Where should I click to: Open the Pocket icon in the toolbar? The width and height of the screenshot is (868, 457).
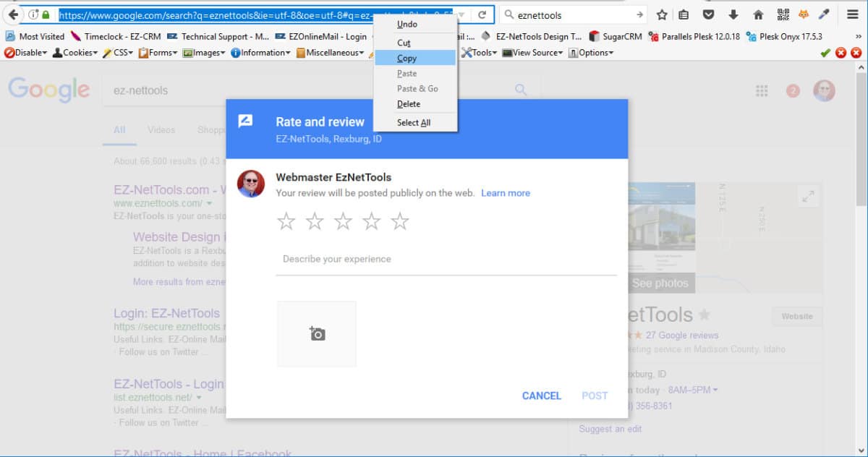[x=710, y=14]
